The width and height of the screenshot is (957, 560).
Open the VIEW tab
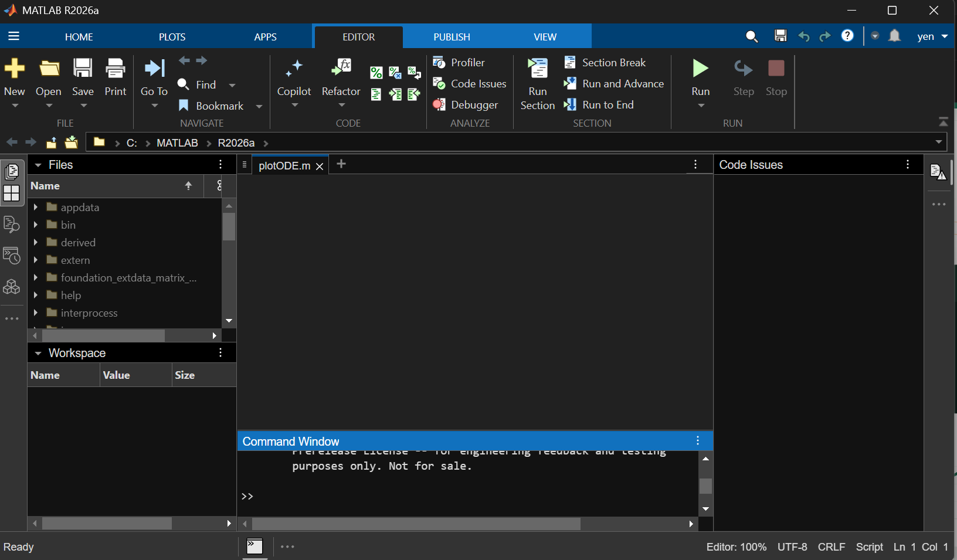click(x=545, y=37)
